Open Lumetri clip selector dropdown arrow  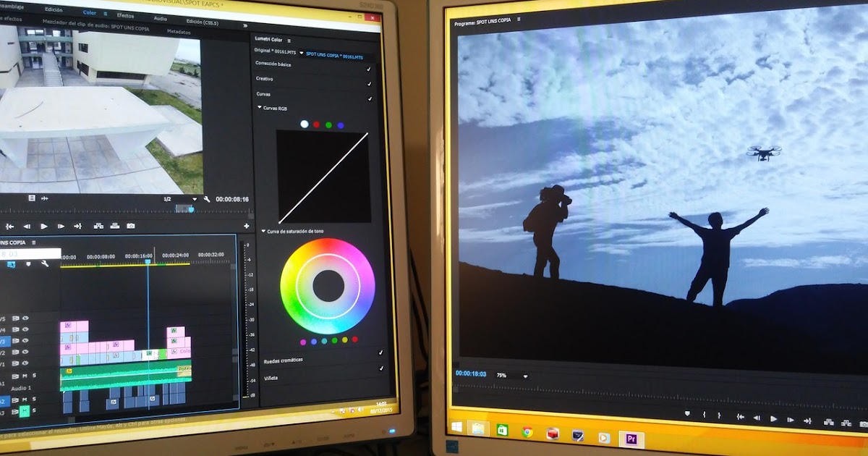coord(301,54)
